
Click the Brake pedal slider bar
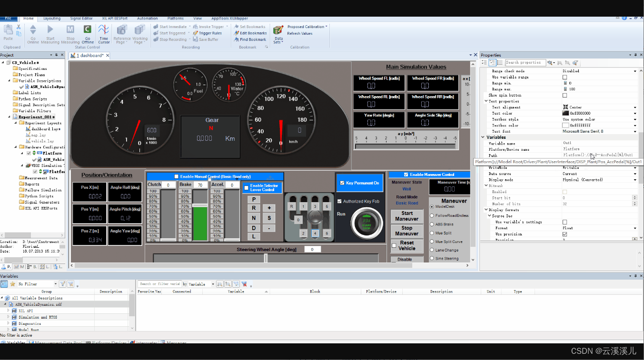200,214
